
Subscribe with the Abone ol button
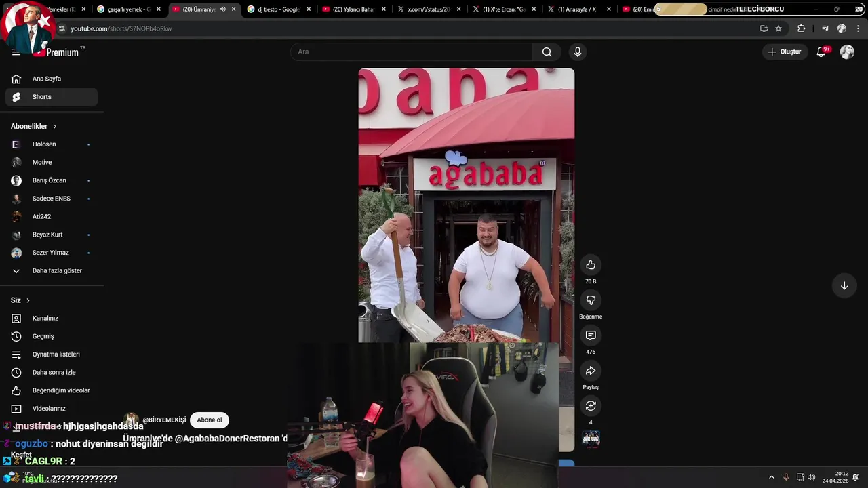tap(209, 420)
